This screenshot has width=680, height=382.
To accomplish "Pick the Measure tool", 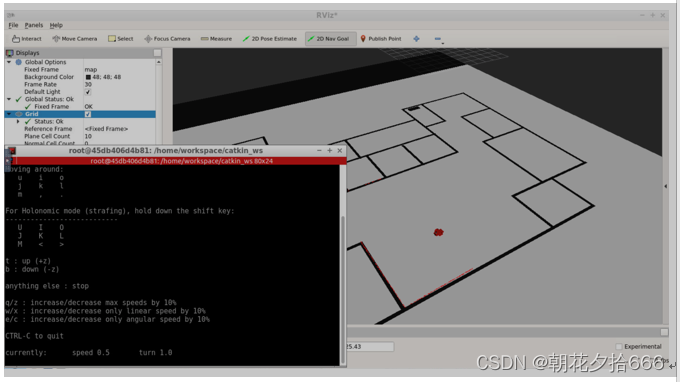I will coord(216,39).
